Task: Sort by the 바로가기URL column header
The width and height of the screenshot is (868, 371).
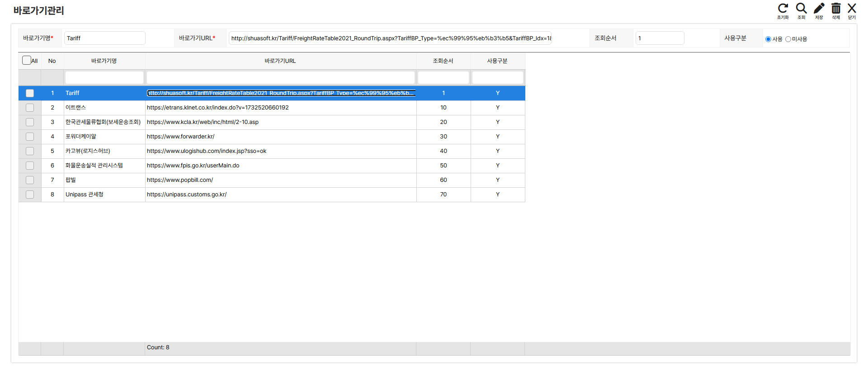Action: click(281, 61)
